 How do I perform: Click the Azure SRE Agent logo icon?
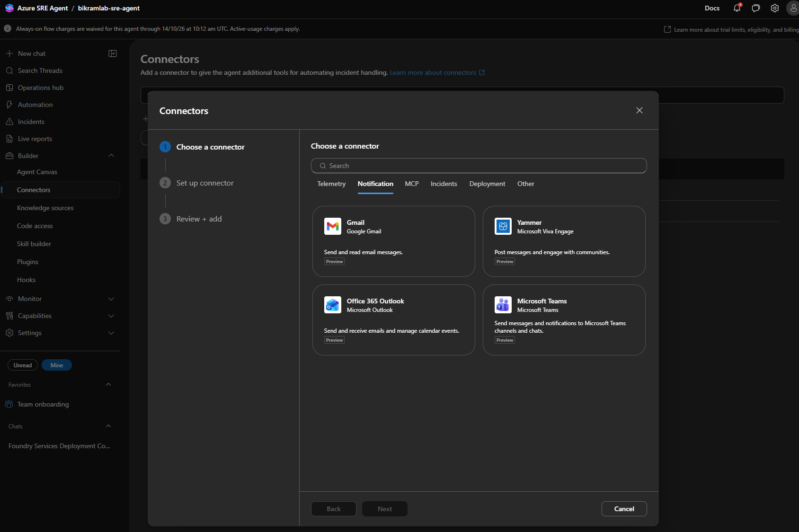(9, 8)
